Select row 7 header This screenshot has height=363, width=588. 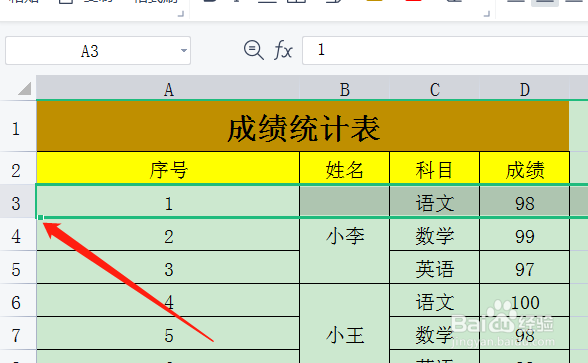point(18,333)
